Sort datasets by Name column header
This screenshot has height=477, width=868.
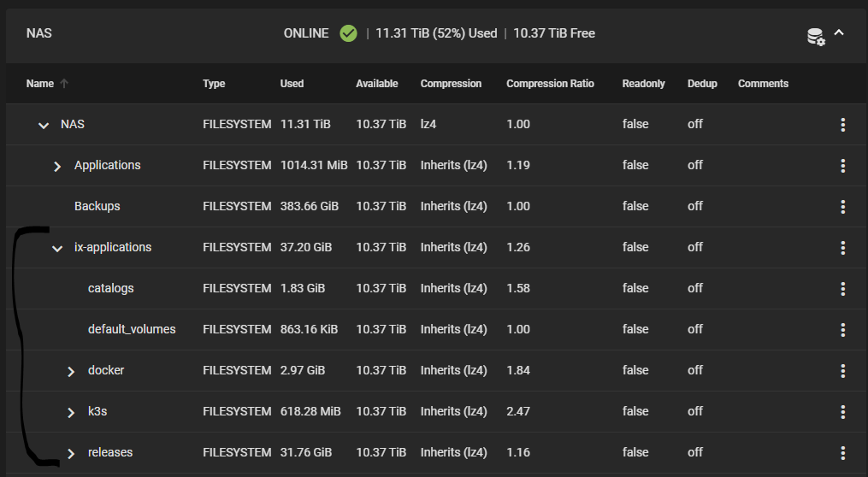40,84
